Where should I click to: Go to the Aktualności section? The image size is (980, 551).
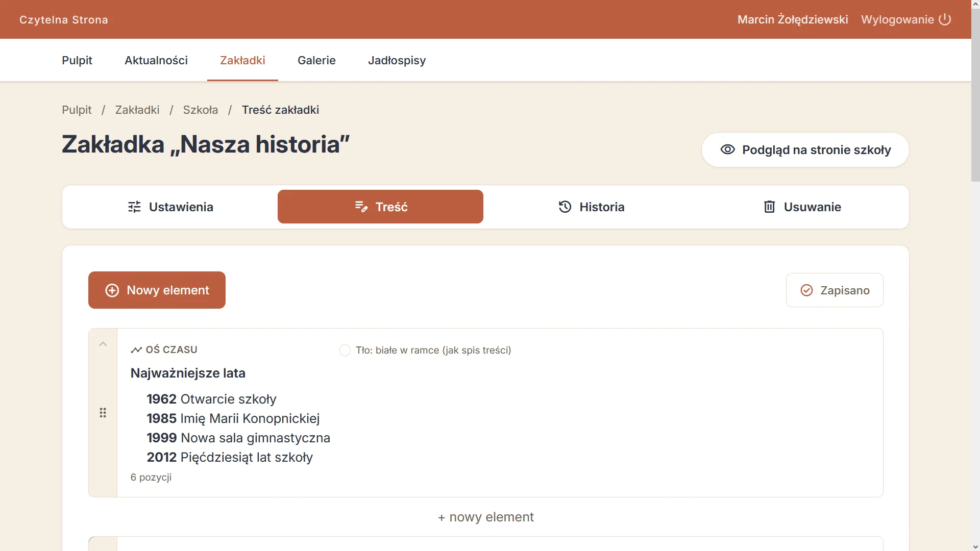click(156, 60)
